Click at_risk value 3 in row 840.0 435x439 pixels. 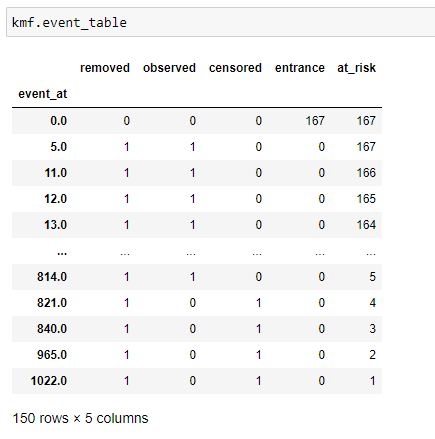372,329
